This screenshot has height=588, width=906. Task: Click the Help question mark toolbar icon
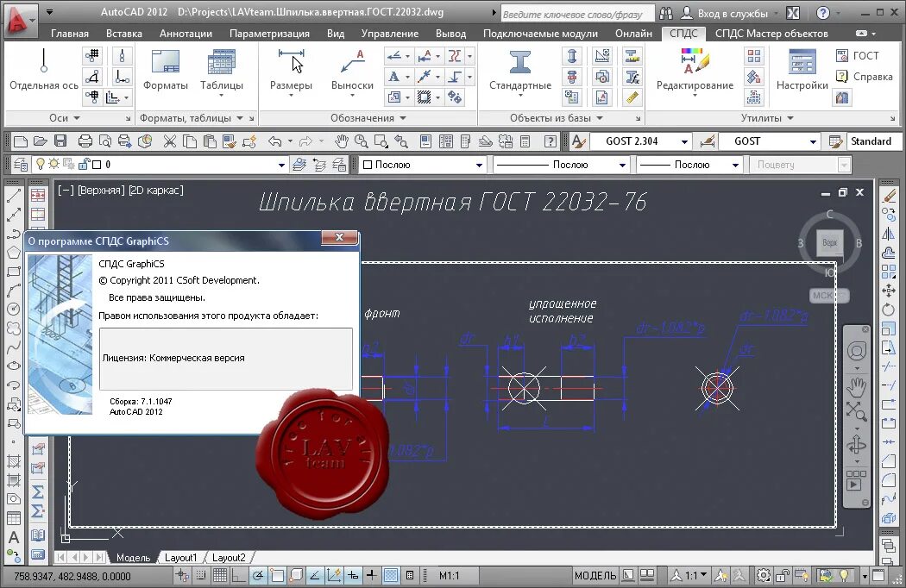(551, 141)
